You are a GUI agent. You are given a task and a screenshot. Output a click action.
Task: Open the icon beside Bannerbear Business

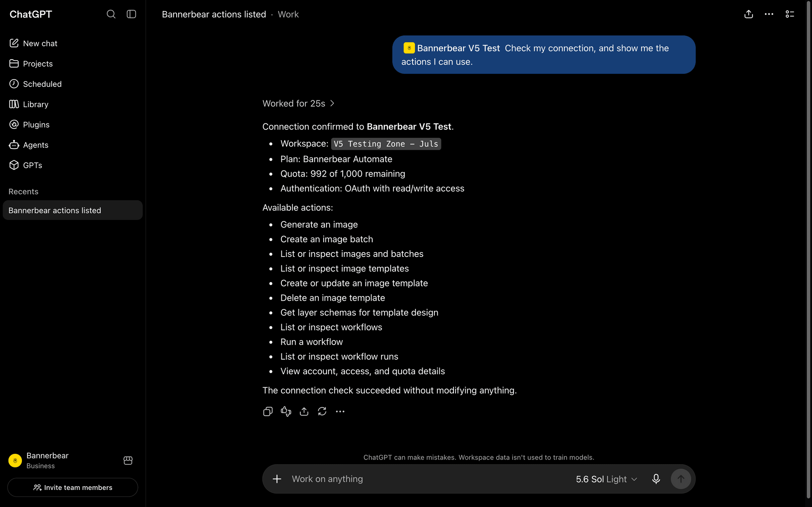point(128,460)
